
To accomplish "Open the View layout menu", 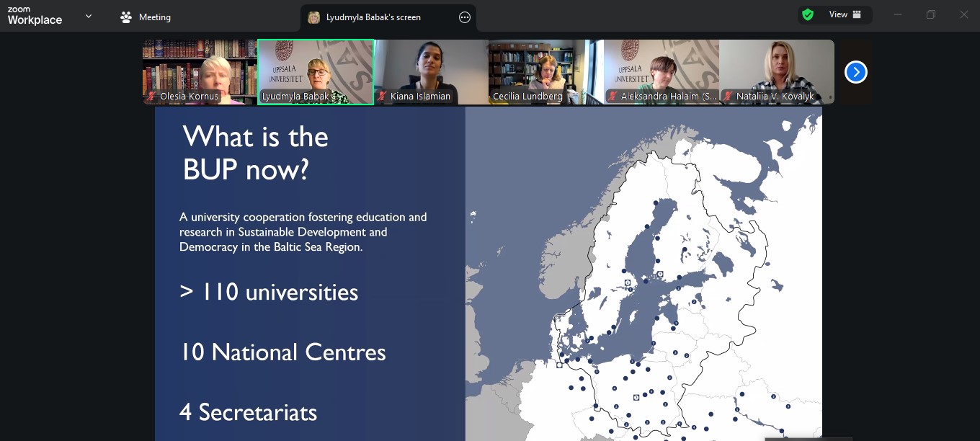I will [x=844, y=14].
